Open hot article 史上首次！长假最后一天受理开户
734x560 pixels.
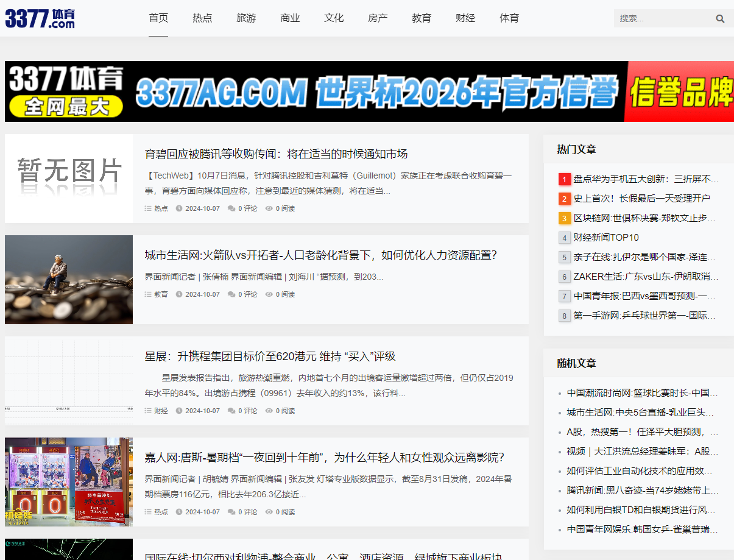click(x=641, y=199)
